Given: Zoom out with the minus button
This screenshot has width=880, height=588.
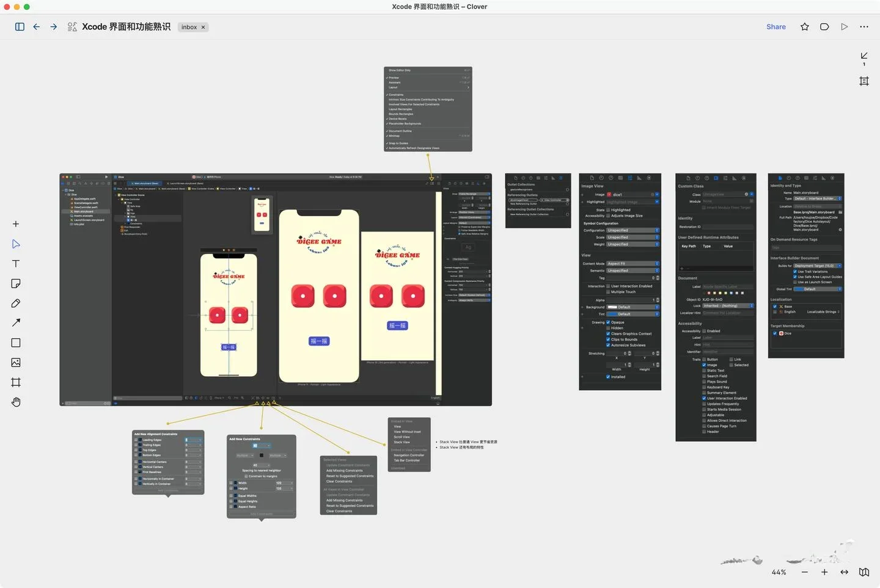Looking at the screenshot, I should click(x=805, y=572).
